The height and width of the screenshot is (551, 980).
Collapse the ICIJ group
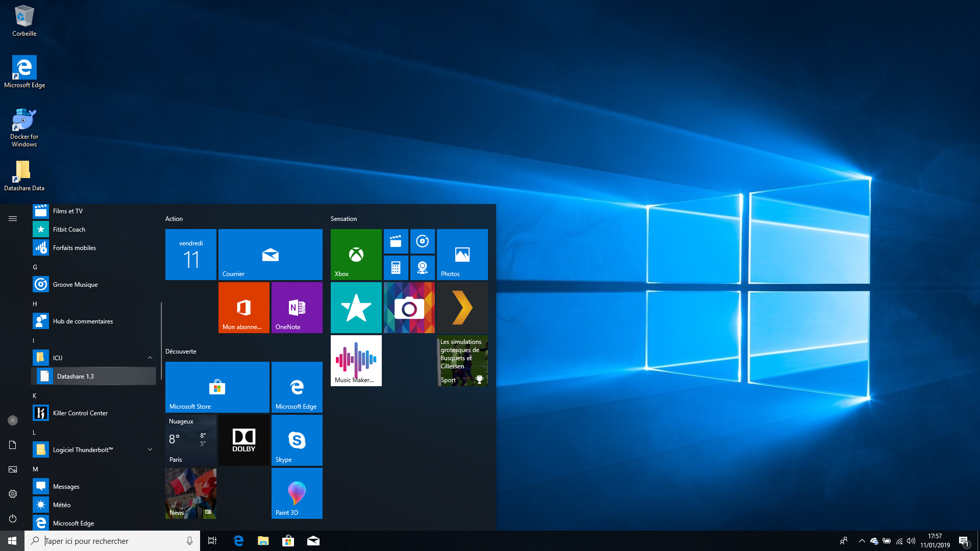(x=150, y=358)
